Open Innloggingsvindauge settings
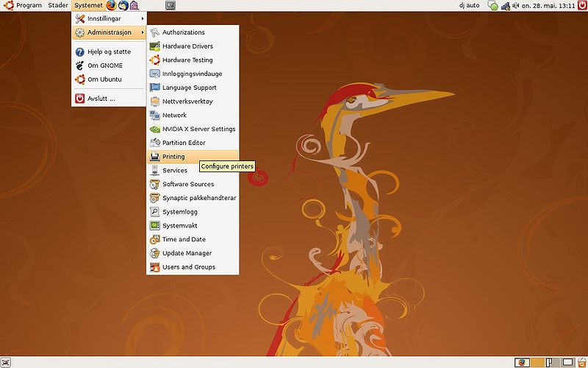This screenshot has height=368, width=588. [193, 74]
